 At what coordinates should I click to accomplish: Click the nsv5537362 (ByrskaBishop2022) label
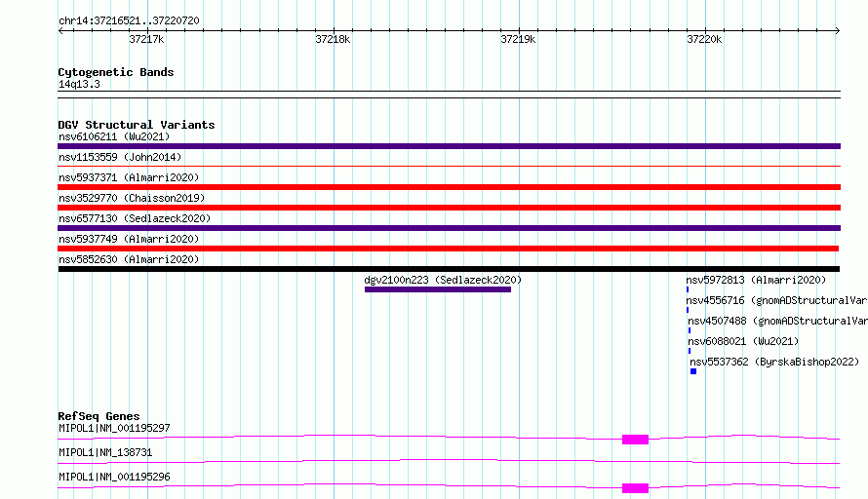774,362
